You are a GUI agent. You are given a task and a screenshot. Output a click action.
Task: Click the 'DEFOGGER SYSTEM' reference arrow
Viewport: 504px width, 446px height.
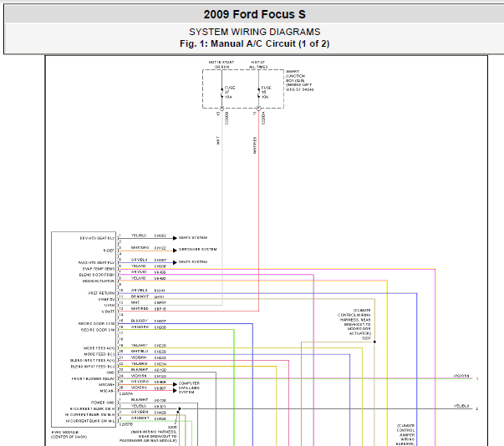click(x=175, y=250)
